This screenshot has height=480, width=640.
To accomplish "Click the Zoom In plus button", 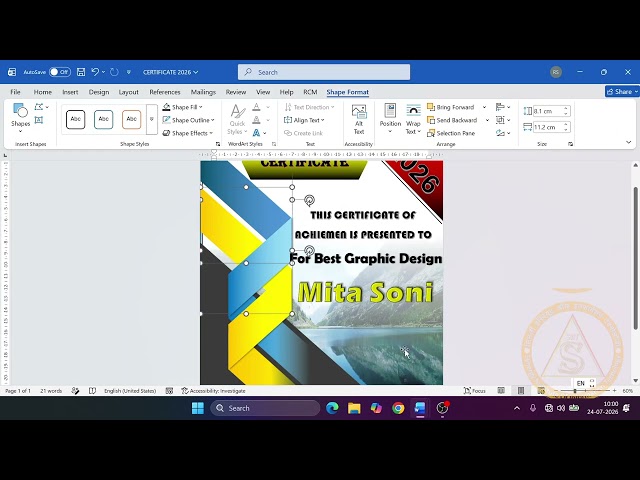I will click(615, 391).
